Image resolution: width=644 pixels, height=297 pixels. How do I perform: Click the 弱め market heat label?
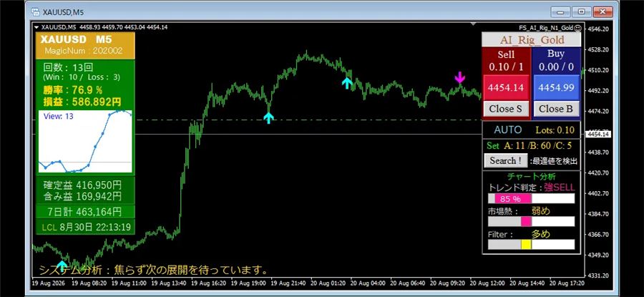pyautogui.click(x=540, y=211)
